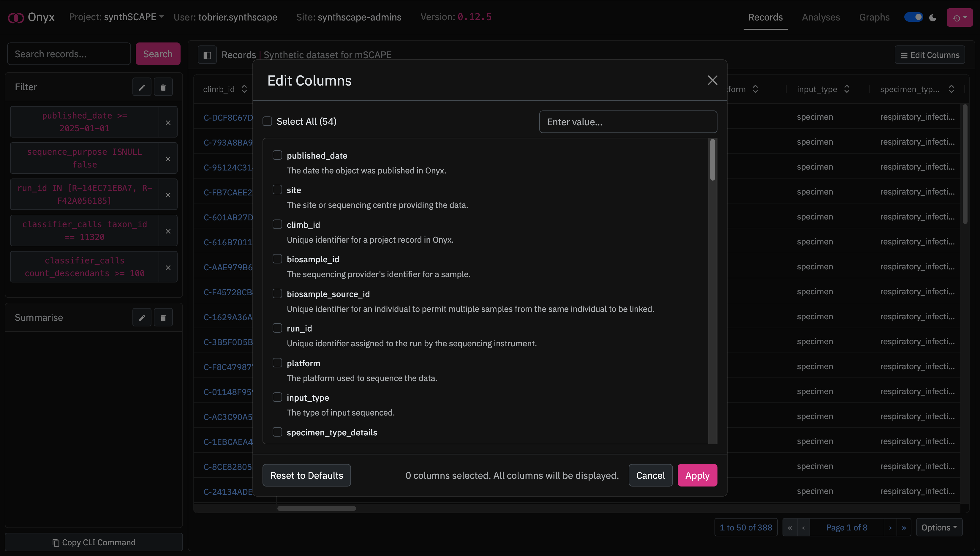Click the Cancel button in dialog
Viewport: 980px width, 556px height.
click(650, 476)
